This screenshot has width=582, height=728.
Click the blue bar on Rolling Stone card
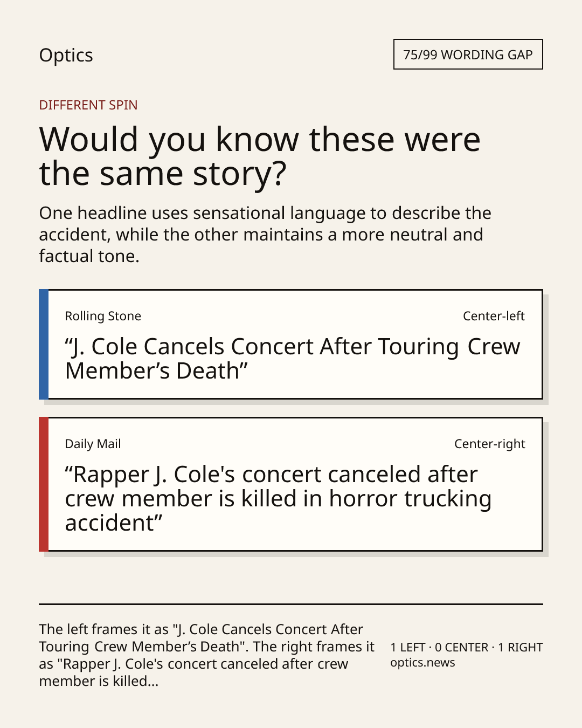(x=44, y=345)
